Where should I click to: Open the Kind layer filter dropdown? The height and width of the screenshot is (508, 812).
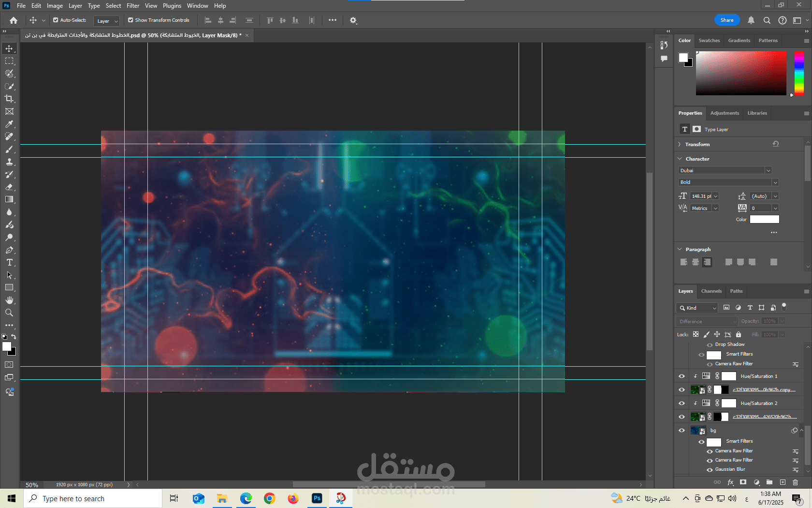point(697,308)
